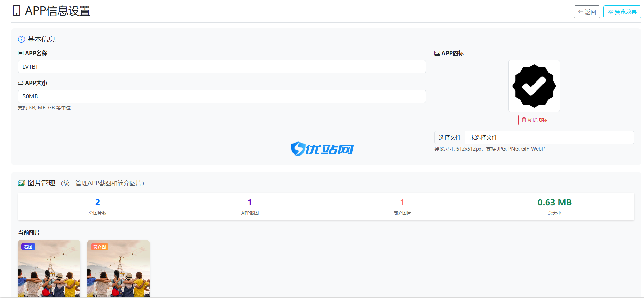644x298 pixels.
Task: Open the 预览效果 preview button
Action: (622, 12)
